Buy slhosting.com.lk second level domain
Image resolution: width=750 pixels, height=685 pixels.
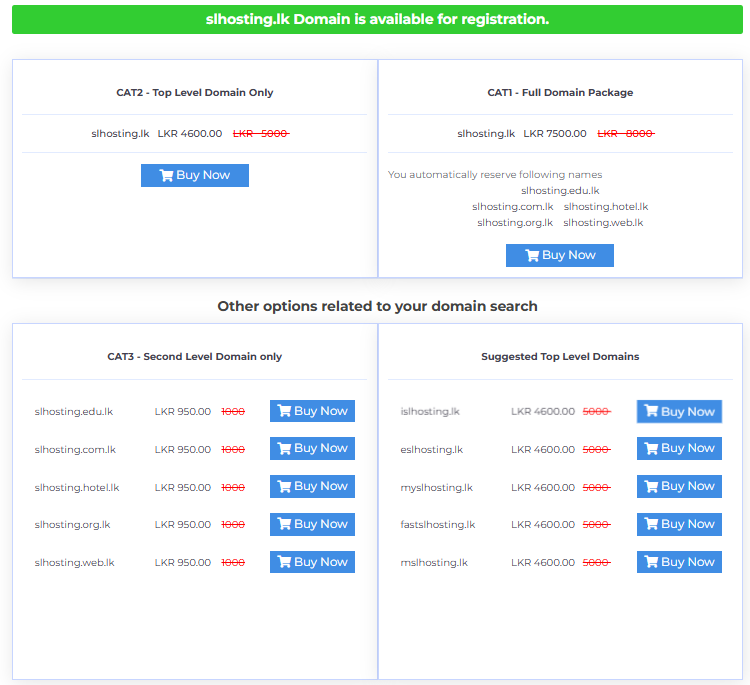click(312, 448)
